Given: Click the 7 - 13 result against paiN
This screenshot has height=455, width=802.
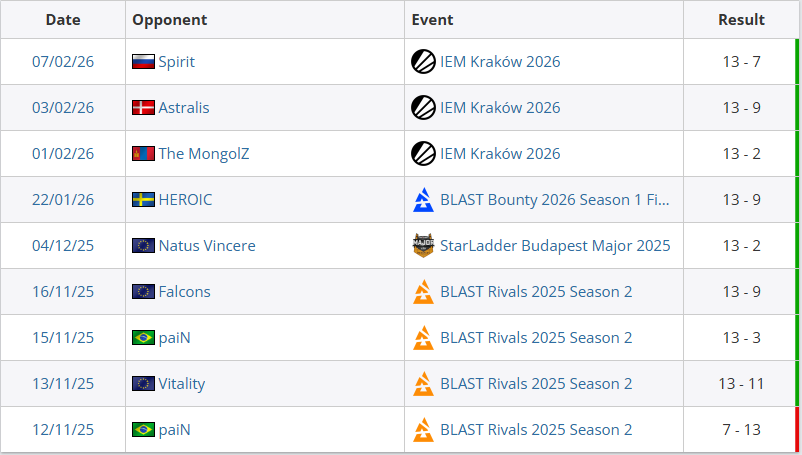Looking at the screenshot, I should pos(741,430).
